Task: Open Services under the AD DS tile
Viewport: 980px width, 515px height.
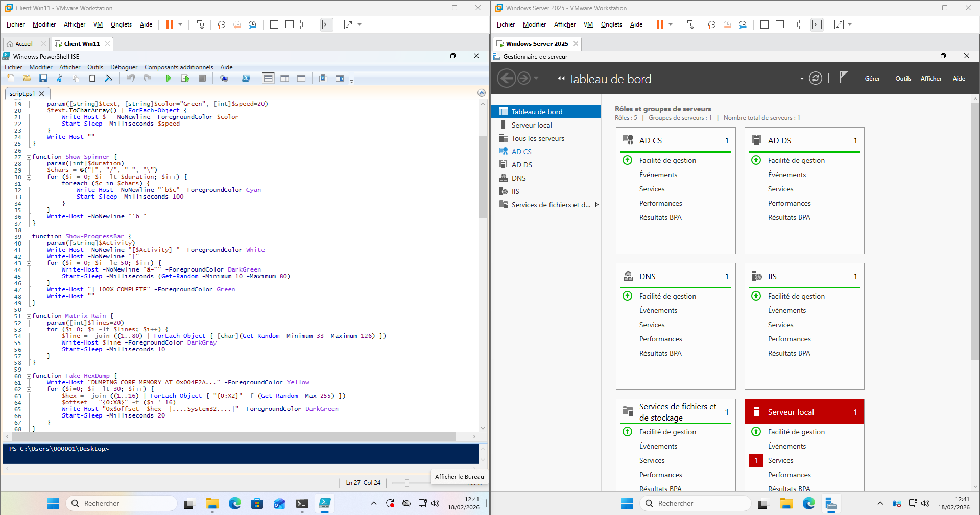Action: tap(780, 189)
